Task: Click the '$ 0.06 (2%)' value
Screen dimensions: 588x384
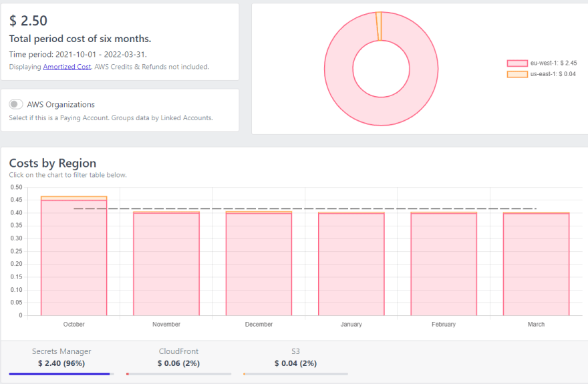Action: [178, 363]
